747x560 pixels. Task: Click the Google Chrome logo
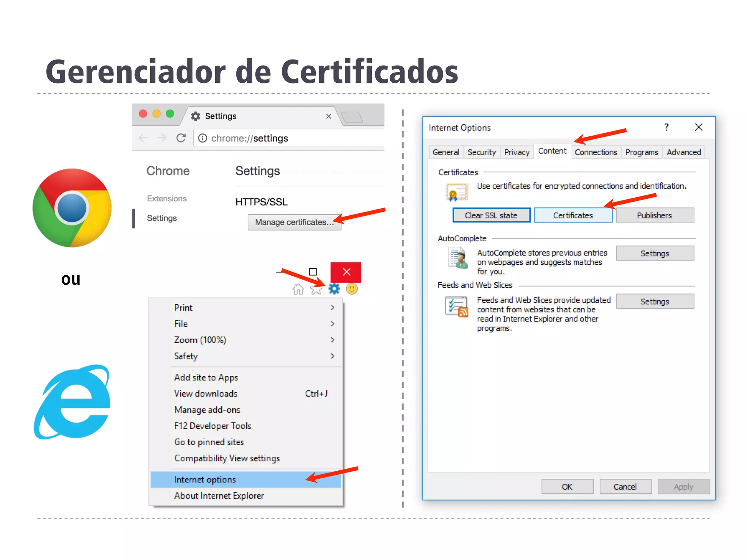tap(72, 208)
